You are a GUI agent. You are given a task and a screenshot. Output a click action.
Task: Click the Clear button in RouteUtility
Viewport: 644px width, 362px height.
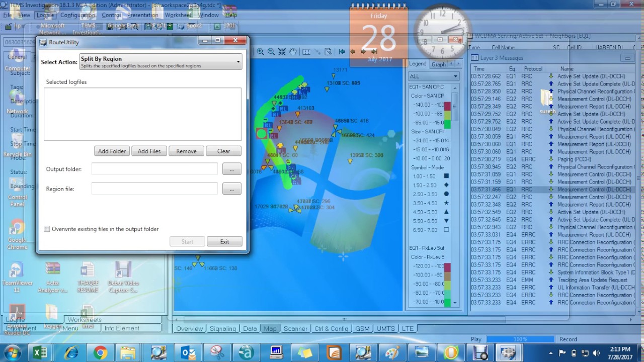(x=223, y=151)
